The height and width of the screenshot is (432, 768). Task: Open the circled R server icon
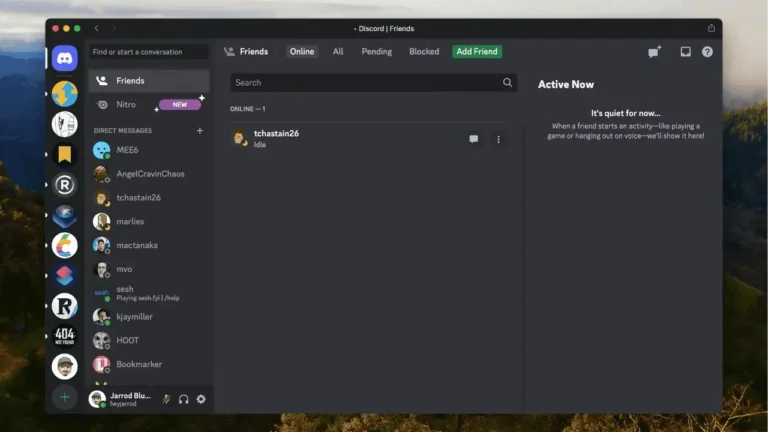click(65, 185)
